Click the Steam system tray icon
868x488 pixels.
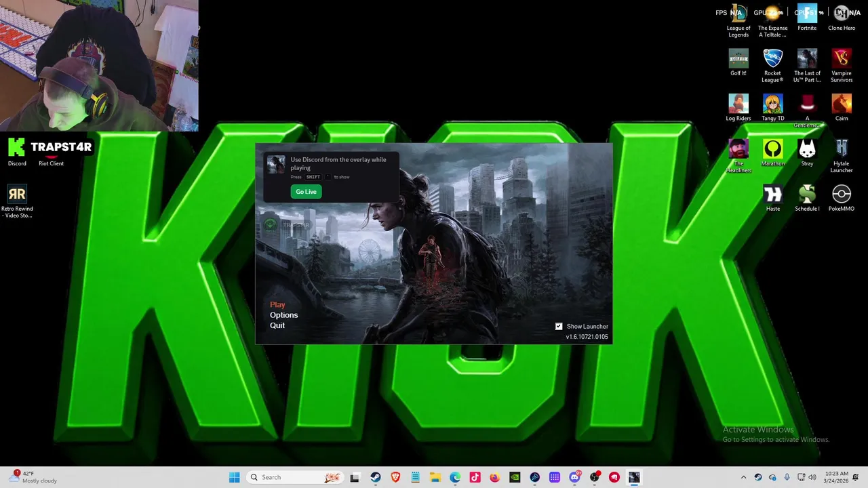[x=758, y=477]
